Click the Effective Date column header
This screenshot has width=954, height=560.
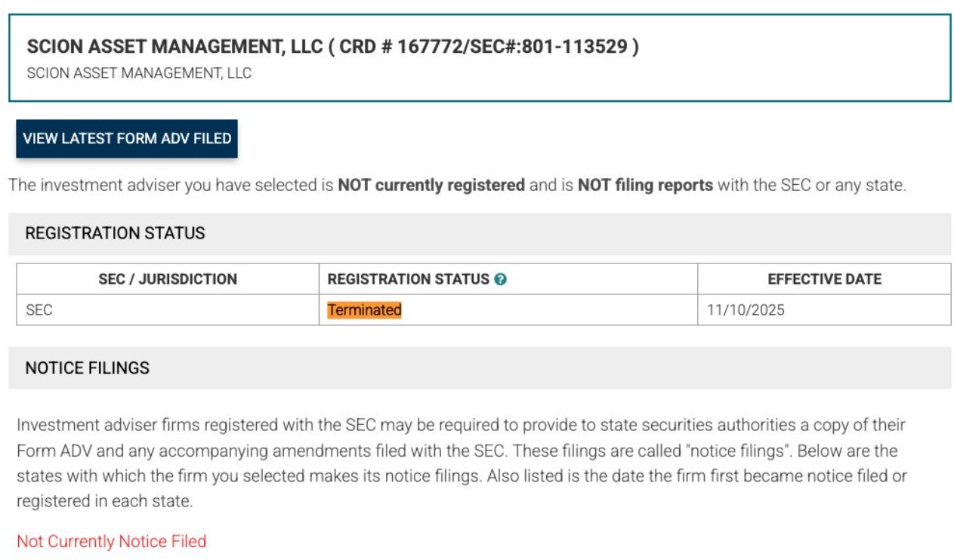(x=824, y=279)
